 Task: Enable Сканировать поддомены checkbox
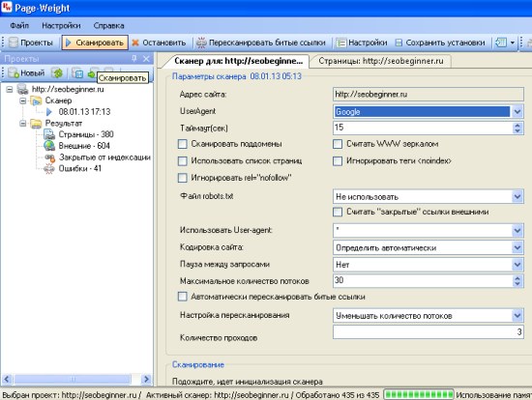click(183, 144)
